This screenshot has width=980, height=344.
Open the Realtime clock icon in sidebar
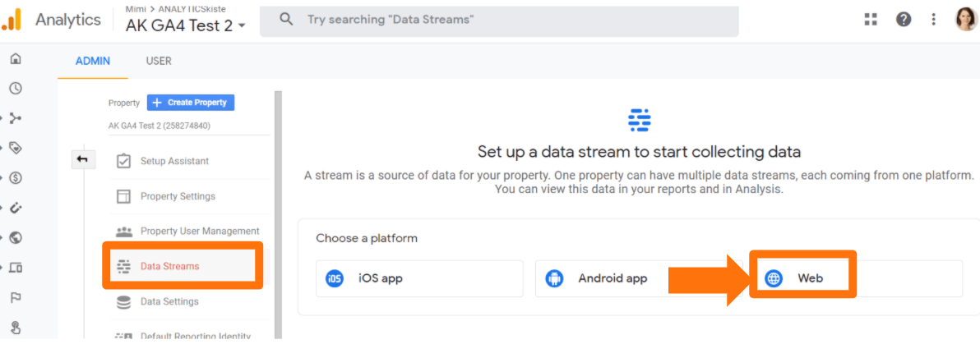(16, 89)
